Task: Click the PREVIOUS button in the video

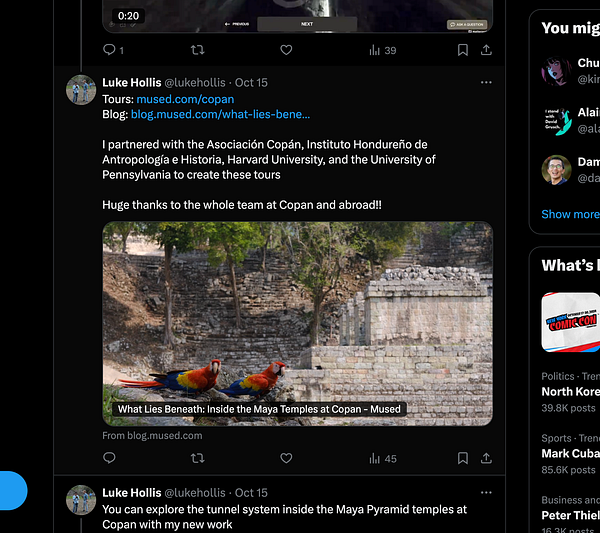Action: click(237, 24)
